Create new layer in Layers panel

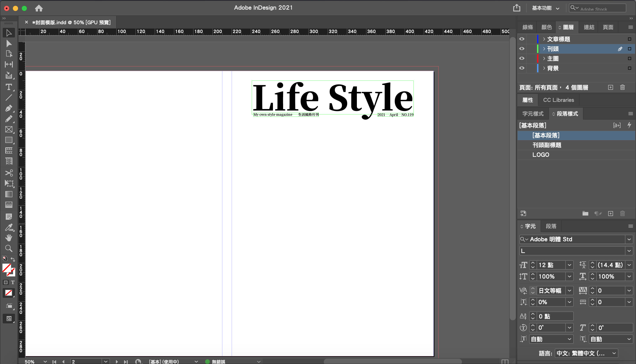click(610, 87)
